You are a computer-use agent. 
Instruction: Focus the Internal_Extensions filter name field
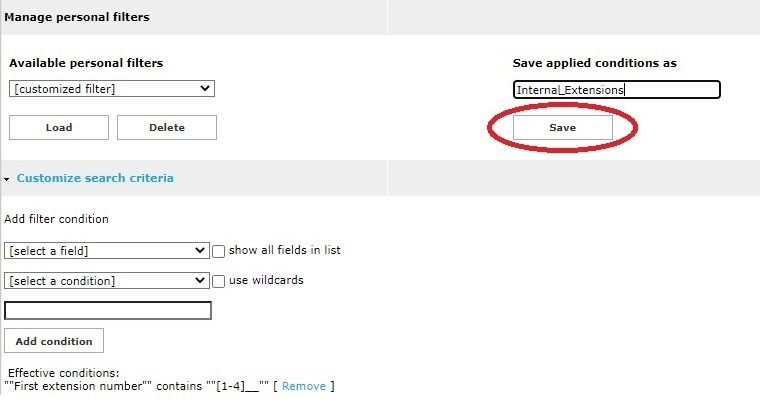(x=616, y=90)
